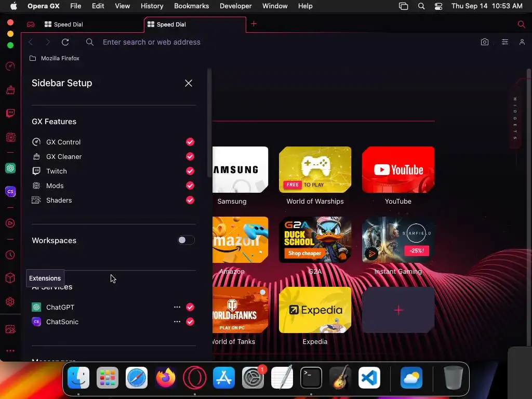Open the G2A Duck School tile
532x399 pixels.
[x=315, y=240]
